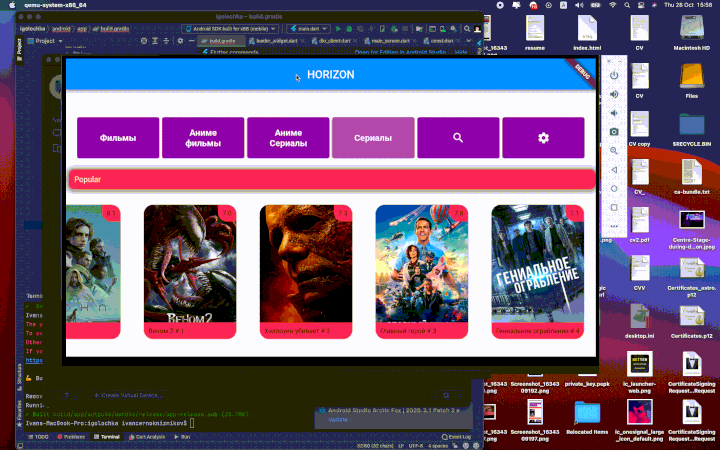Open the main.dart run configuration dropdown

(308, 28)
